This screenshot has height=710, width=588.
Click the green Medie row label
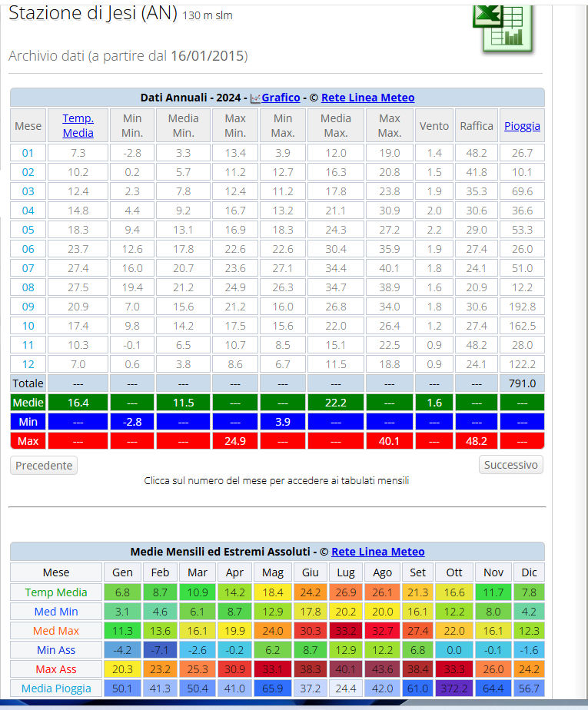coord(28,403)
